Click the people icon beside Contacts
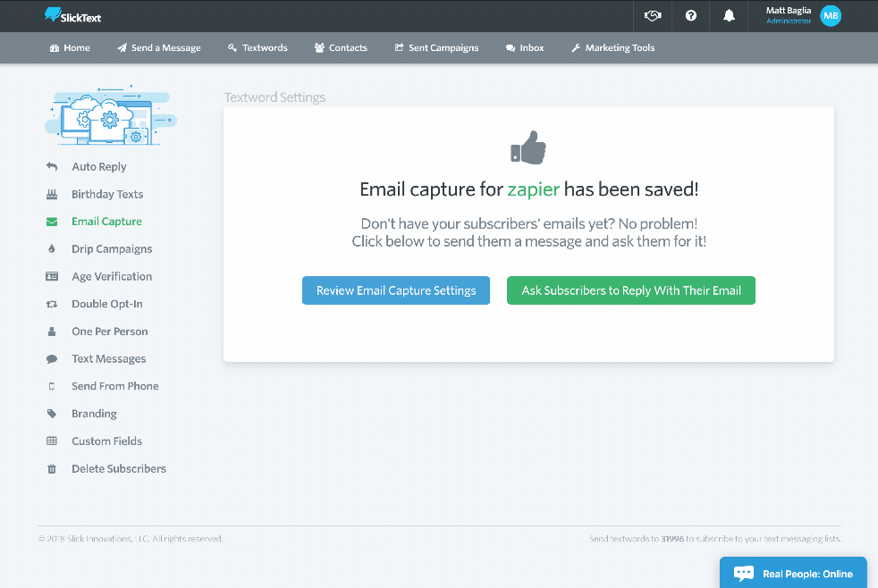This screenshot has height=588, width=878. (x=319, y=48)
